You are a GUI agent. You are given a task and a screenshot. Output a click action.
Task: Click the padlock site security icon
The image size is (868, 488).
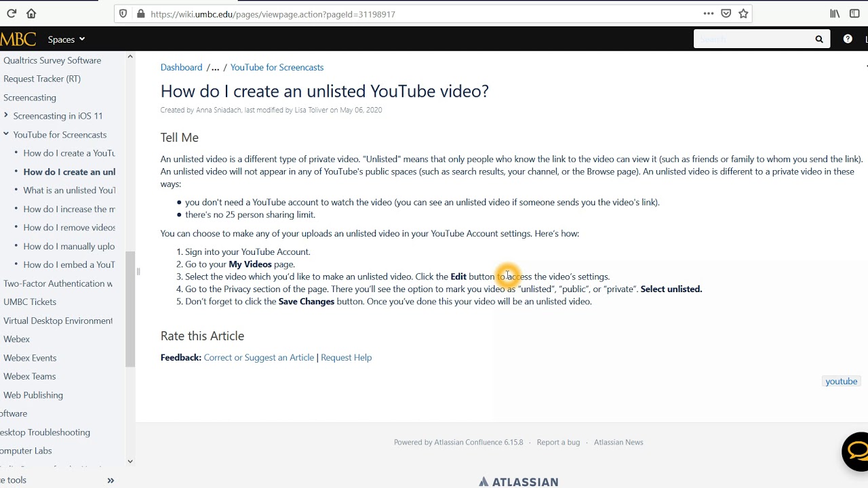click(140, 14)
